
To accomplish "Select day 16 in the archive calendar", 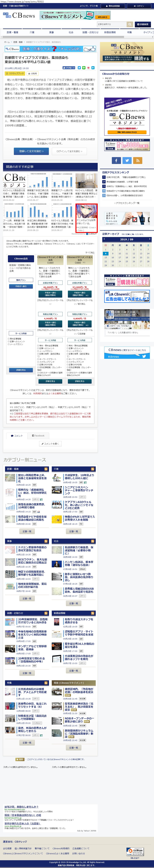I will (x=113, y=257).
